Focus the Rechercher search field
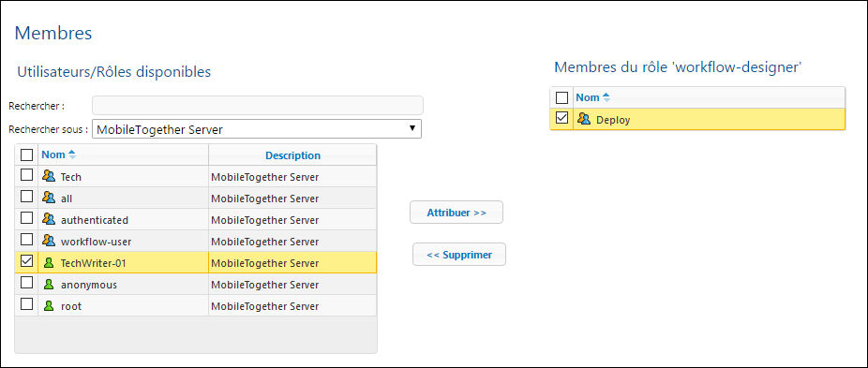 pyautogui.click(x=258, y=105)
